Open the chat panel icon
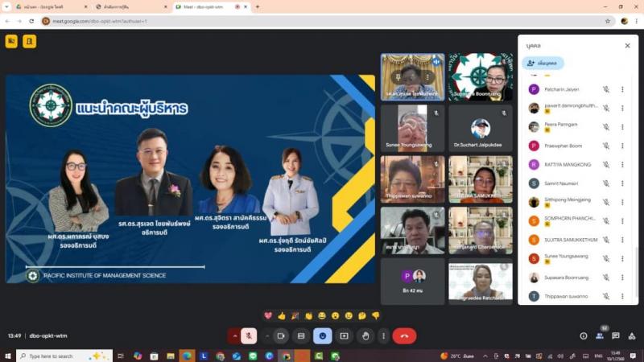644x362 pixels. tap(616, 335)
